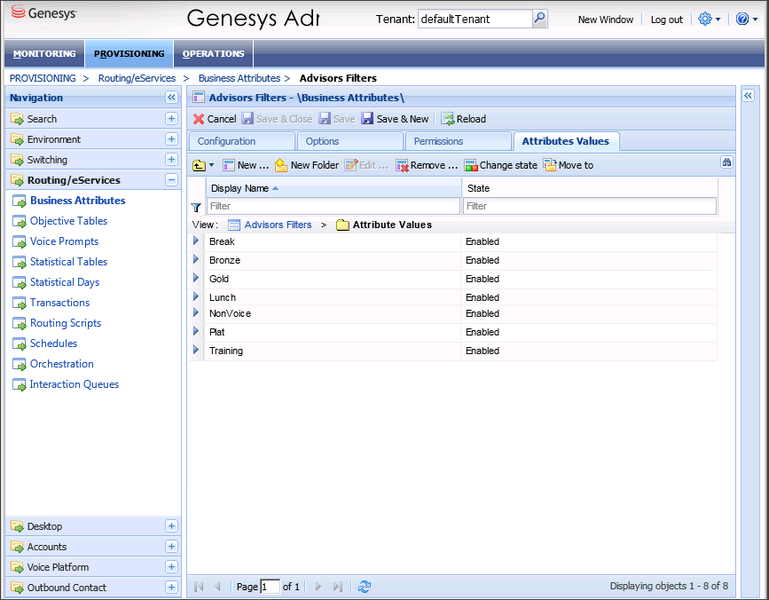Expand the Desktop navigation section
The height and width of the screenshot is (600, 769).
(x=171, y=526)
